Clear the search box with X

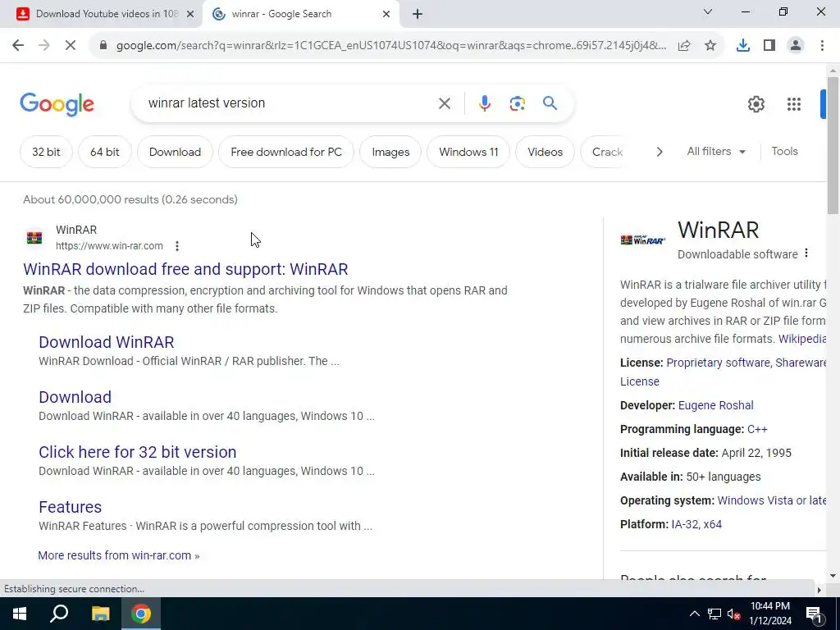[445, 103]
